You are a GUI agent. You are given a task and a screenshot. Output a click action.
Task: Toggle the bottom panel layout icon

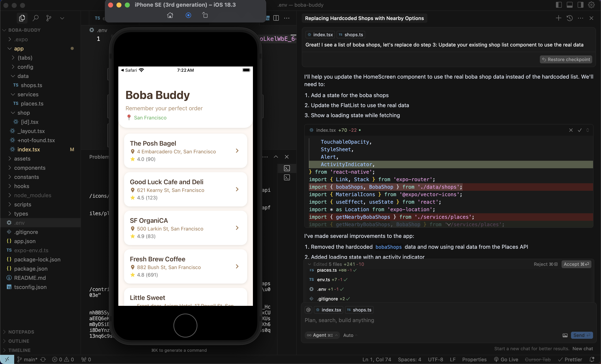tap(569, 5)
